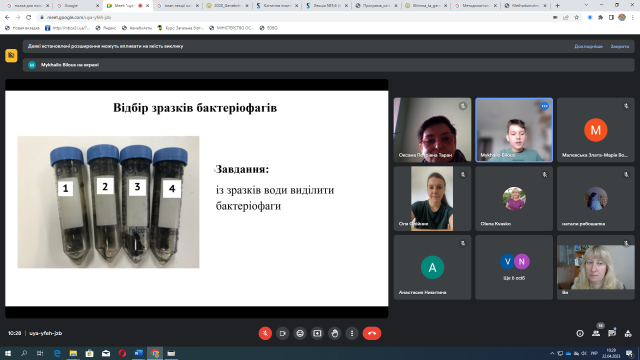640x360 pixels.
Task: Reload the Meet page
Action: (29, 18)
